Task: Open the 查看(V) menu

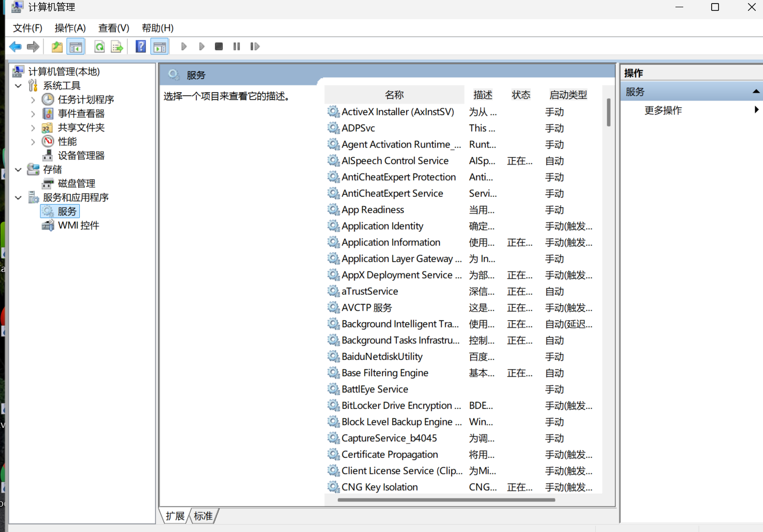Action: pyautogui.click(x=113, y=28)
